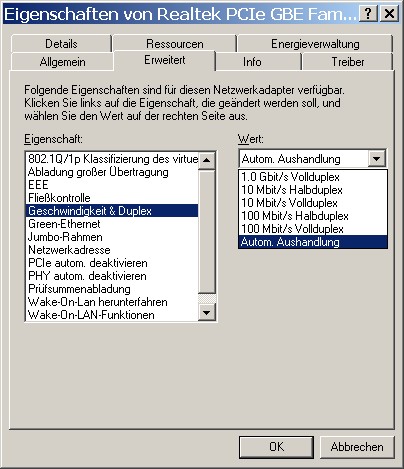This screenshot has height=469, width=404.
Task: Open the Energieverwaltung tab
Action: (315, 44)
